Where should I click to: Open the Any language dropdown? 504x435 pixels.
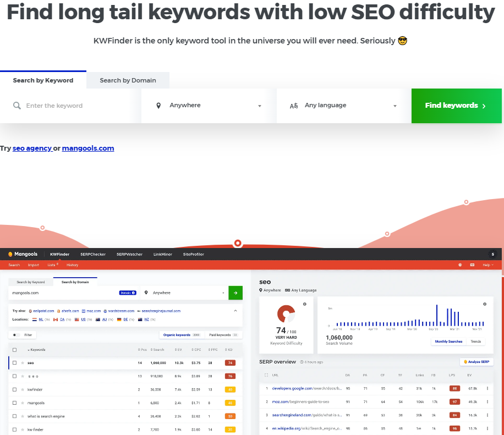[x=344, y=106]
